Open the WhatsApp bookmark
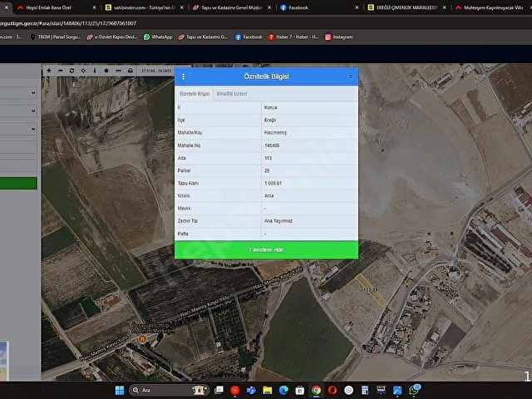This screenshot has width=532, height=399. [x=158, y=37]
